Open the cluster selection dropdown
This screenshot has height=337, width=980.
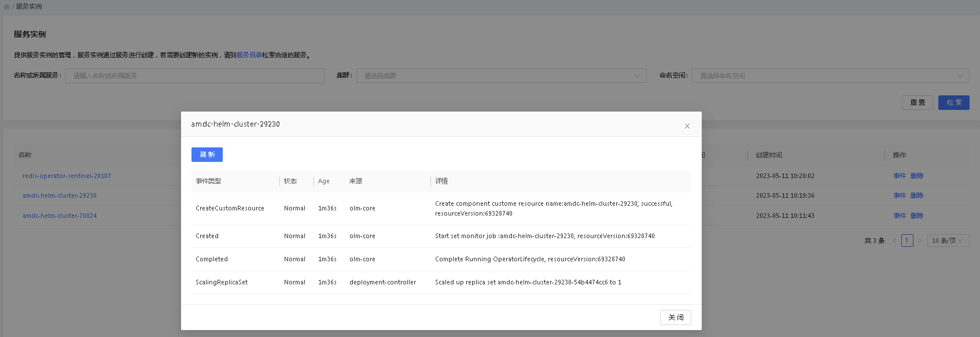point(501,76)
